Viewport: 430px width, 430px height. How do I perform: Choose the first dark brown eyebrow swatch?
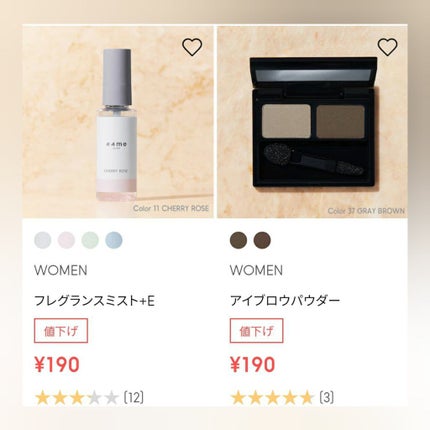[238, 240]
